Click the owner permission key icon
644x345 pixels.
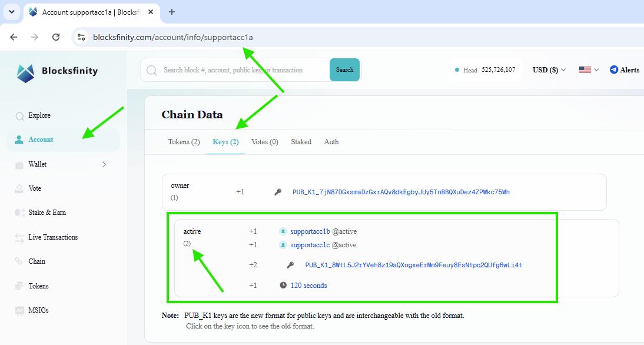[278, 192]
